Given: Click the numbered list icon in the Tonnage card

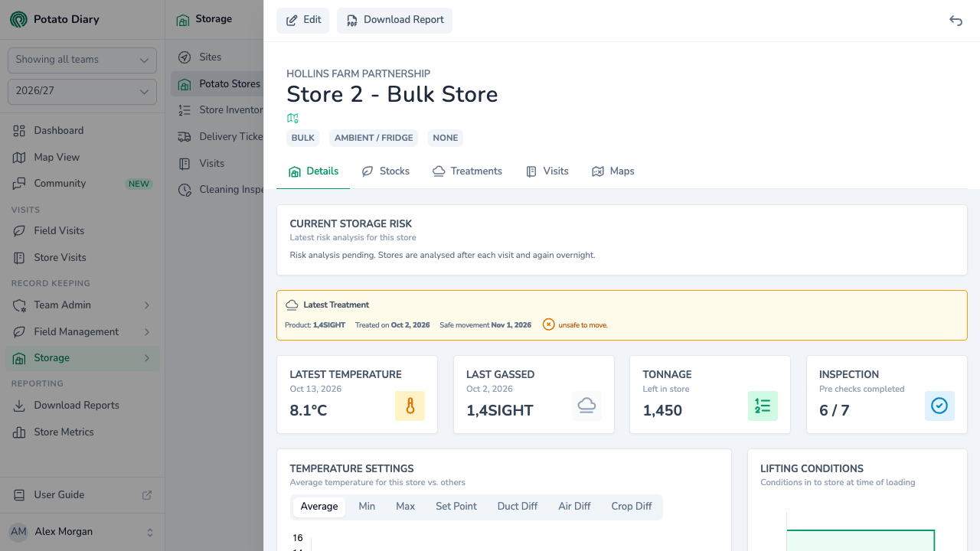Looking at the screenshot, I should click(x=763, y=406).
